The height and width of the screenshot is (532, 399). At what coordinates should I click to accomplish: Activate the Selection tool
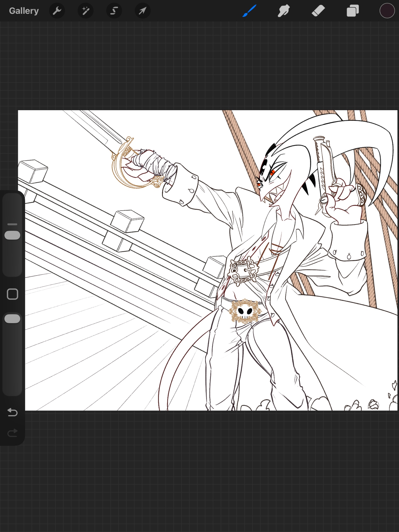point(114,11)
